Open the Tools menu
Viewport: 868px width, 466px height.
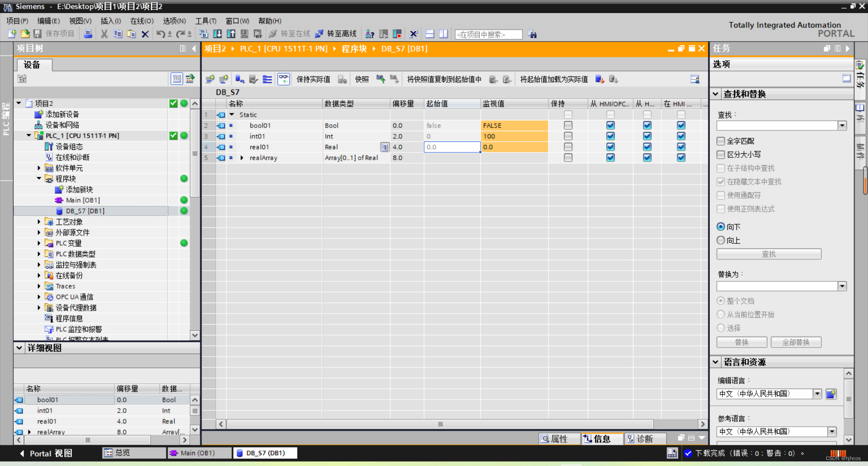coord(206,21)
